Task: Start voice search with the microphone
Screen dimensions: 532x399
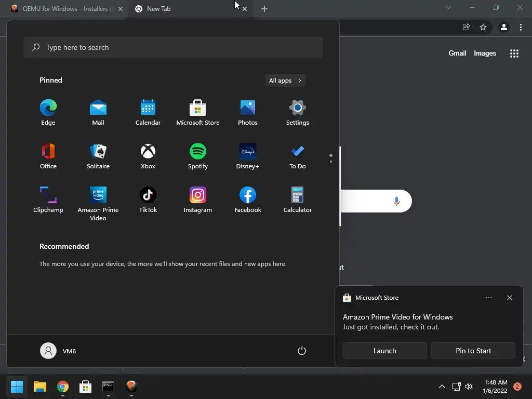Action: pyautogui.click(x=396, y=201)
